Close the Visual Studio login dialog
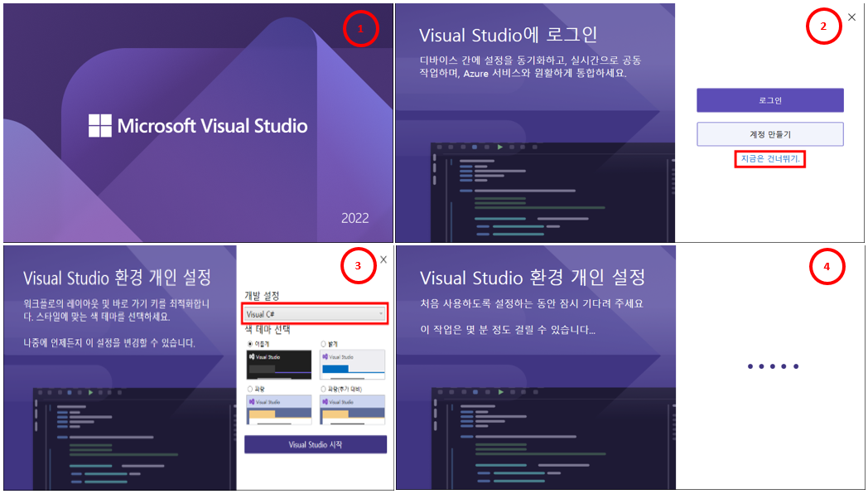868x494 pixels. pos(851,17)
